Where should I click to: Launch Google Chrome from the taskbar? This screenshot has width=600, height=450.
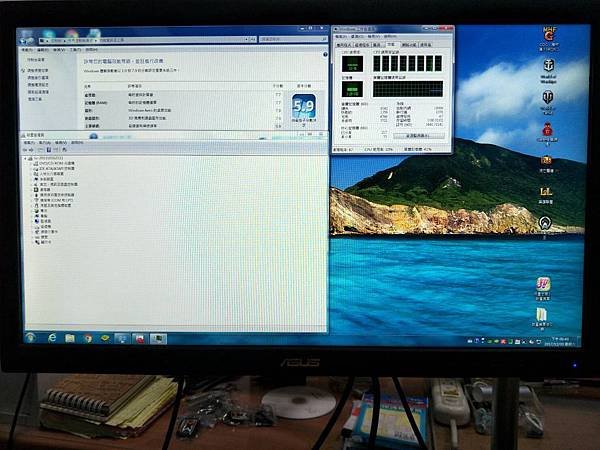click(x=88, y=338)
